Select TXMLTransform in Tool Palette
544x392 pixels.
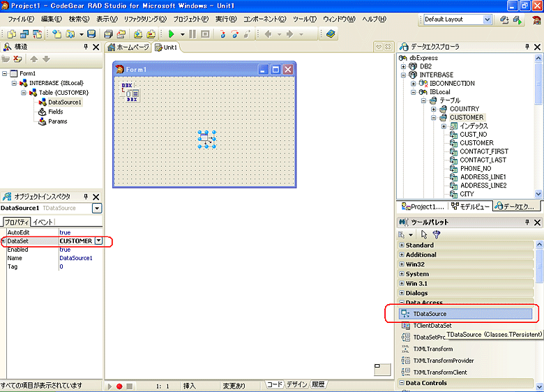(433, 349)
